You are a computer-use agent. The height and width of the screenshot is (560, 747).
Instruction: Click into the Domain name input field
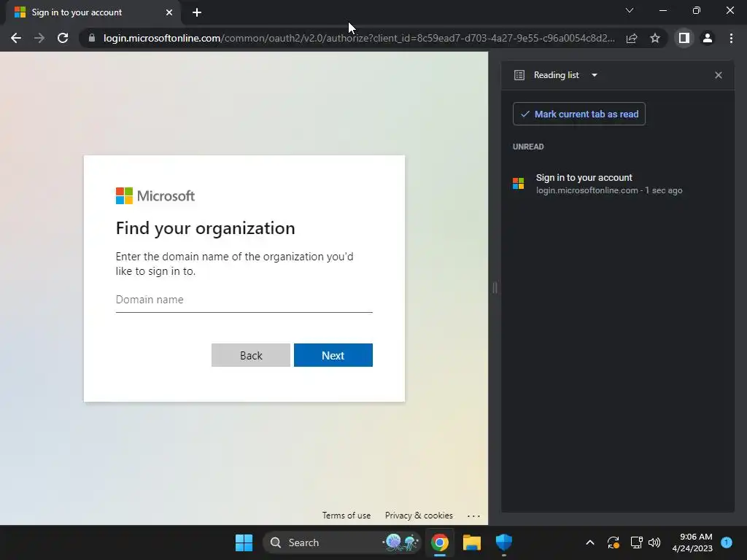pyautogui.click(x=244, y=300)
